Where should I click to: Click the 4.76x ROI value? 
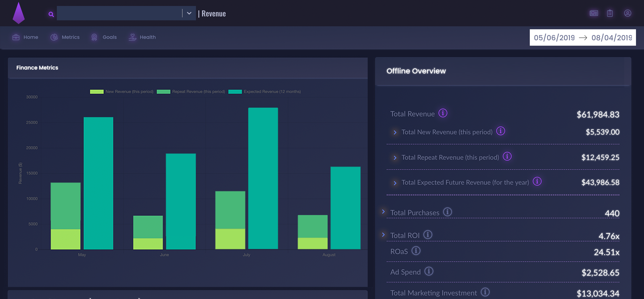(609, 236)
